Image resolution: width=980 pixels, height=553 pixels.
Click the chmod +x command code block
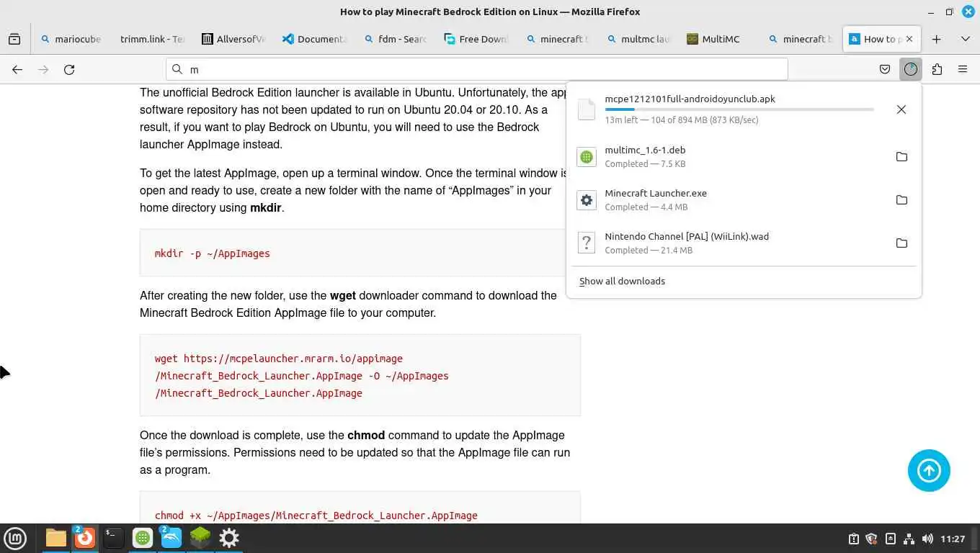coord(360,508)
